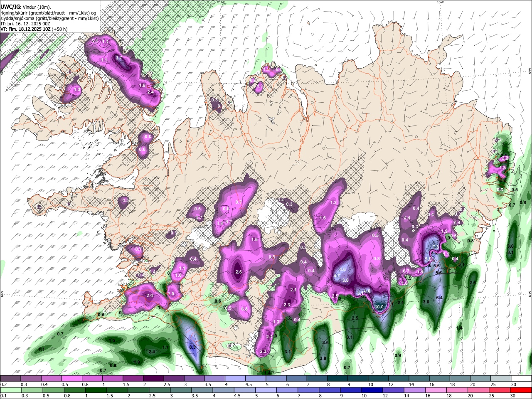Click the UWC/IG title in the header

click(x=10, y=7)
